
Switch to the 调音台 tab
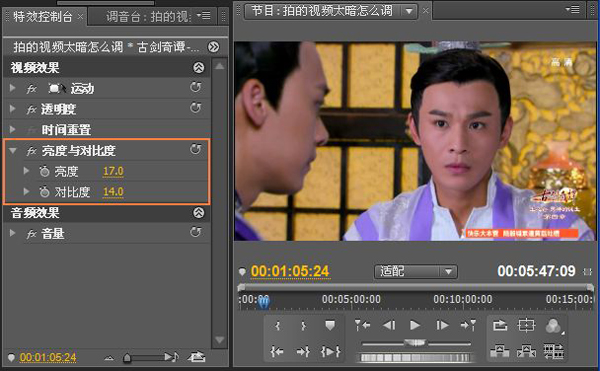click(148, 16)
